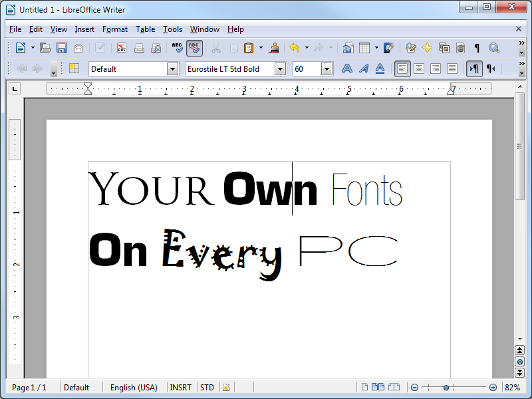
Task: Insert a table using the Table icon
Action: [364, 48]
